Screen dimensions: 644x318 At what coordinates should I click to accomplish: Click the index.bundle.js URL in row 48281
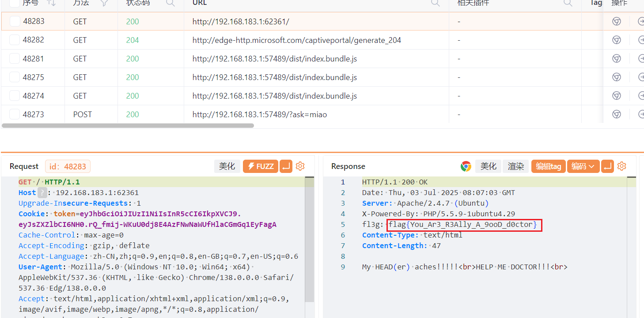click(275, 58)
